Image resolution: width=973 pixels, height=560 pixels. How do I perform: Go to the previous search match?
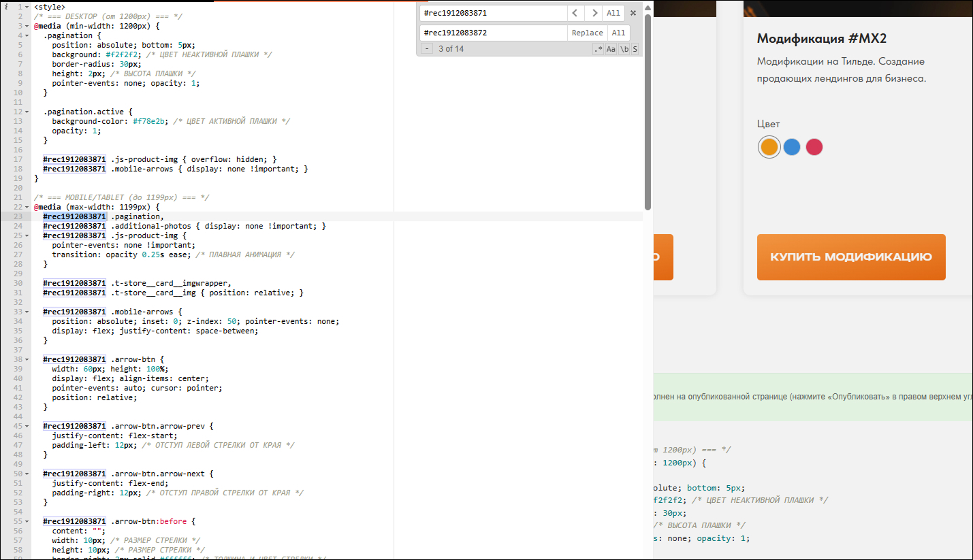coord(576,13)
